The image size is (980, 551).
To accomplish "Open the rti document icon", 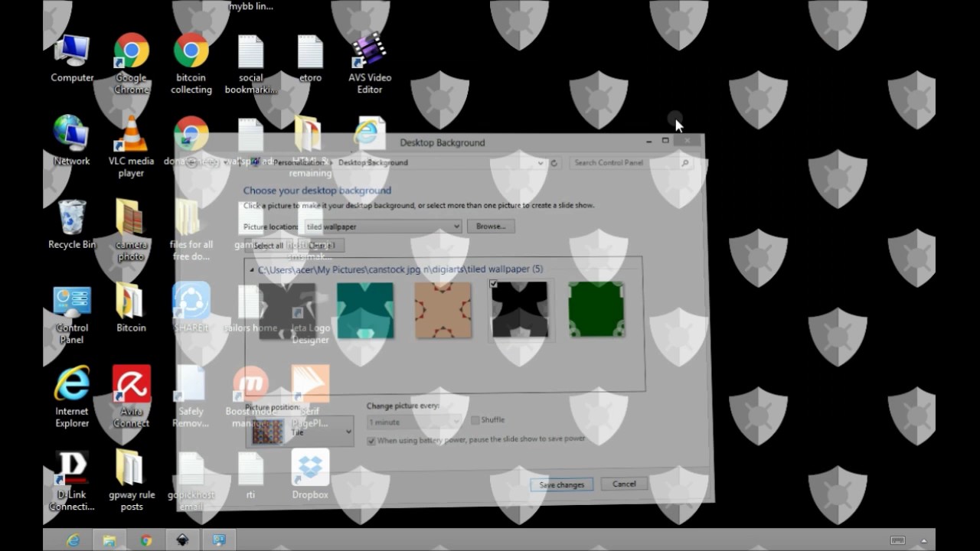I will click(x=250, y=474).
